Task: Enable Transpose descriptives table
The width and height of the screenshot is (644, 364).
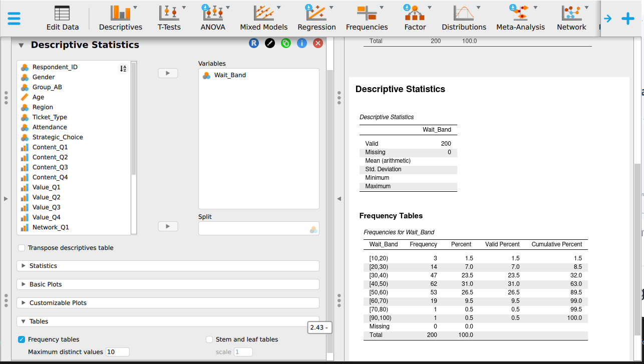Action: click(x=22, y=248)
